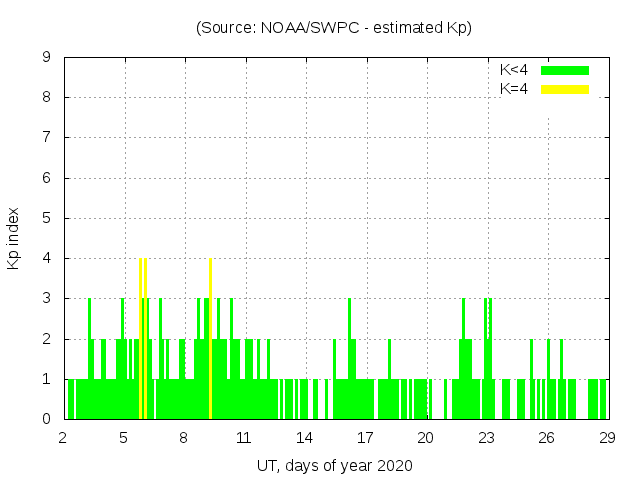
Task: Click the x-axis tick label 20
Action: tap(426, 438)
